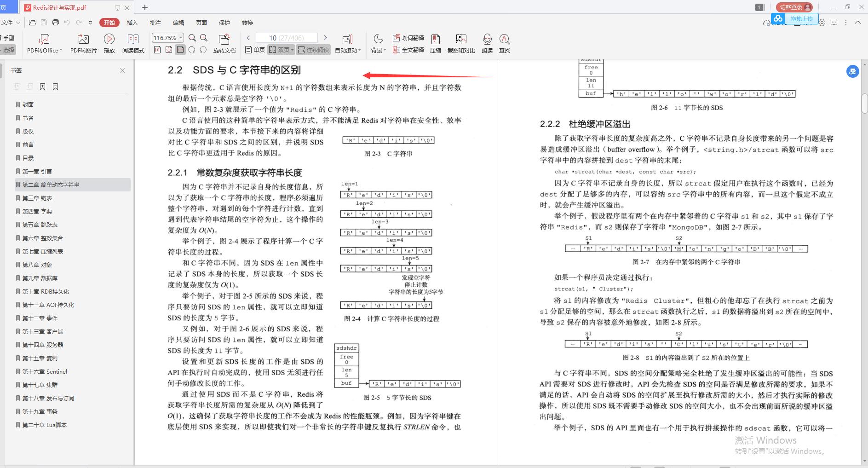Open 查找 search tool
This screenshot has height=468, width=868.
[505, 43]
